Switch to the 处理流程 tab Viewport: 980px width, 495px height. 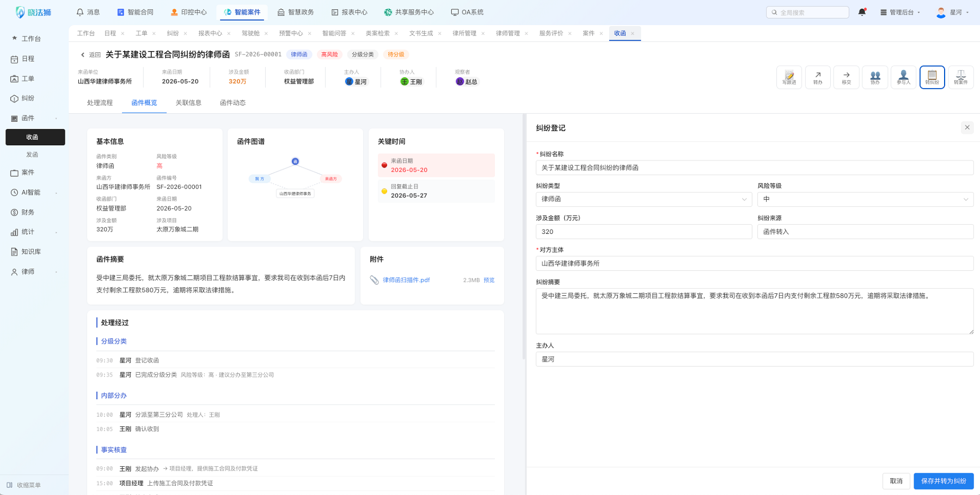click(x=100, y=103)
